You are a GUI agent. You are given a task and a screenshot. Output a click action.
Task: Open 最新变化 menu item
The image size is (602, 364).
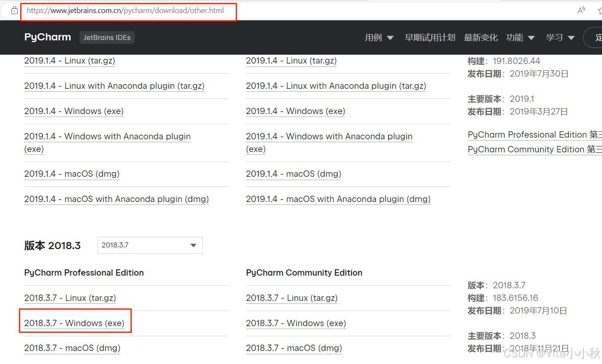[x=480, y=37]
